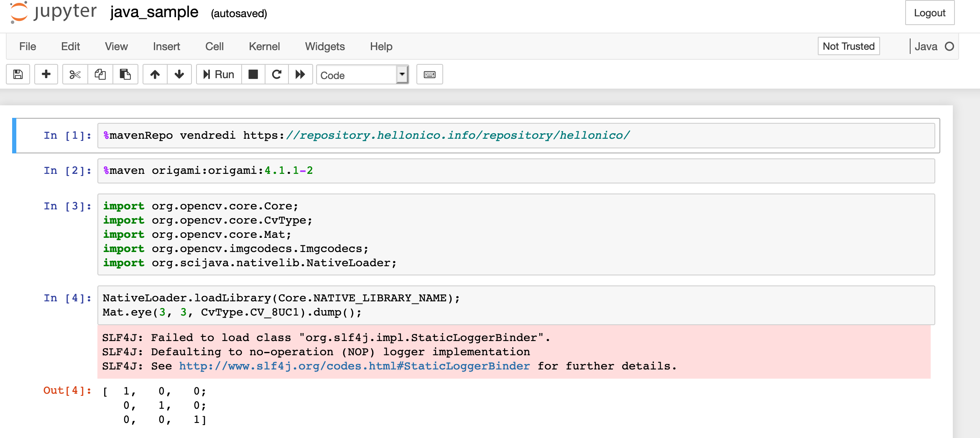Viewport: 980px width, 438px height.
Task: Open the Widgets menu
Action: pos(324,46)
